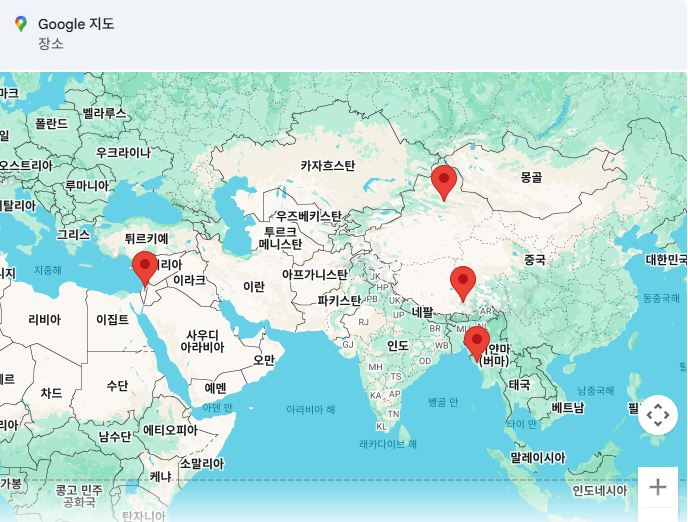The width and height of the screenshot is (688, 522).
Task: Click the 장소 subtitle text
Action: click(x=51, y=43)
